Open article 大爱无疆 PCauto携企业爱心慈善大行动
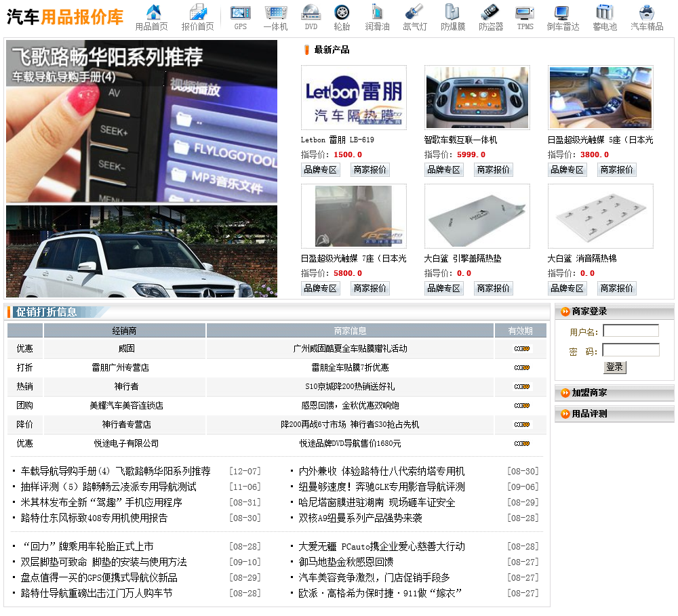The width and height of the screenshot is (678, 616). pyautogui.click(x=382, y=546)
